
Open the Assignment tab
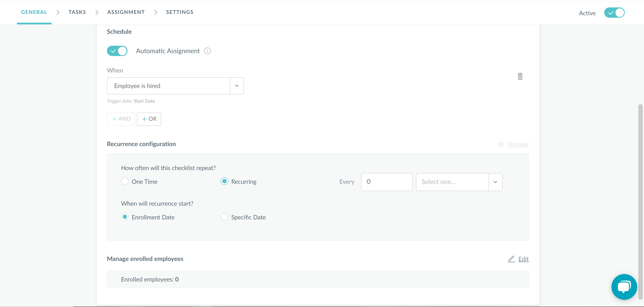point(126,12)
